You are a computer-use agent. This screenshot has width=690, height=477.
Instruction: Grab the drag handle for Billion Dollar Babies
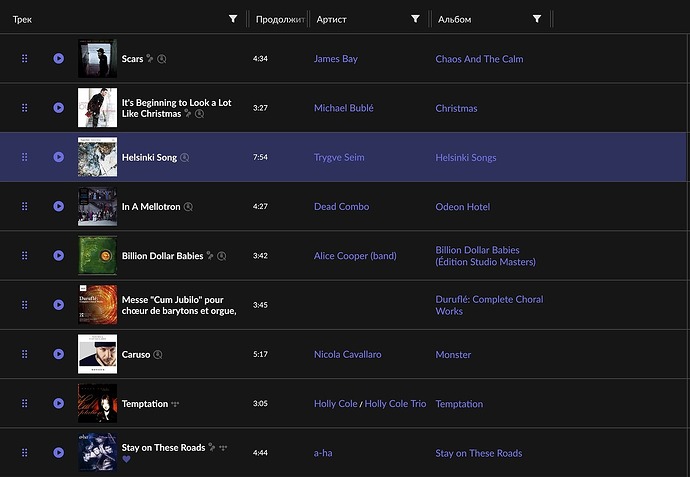[x=25, y=256]
